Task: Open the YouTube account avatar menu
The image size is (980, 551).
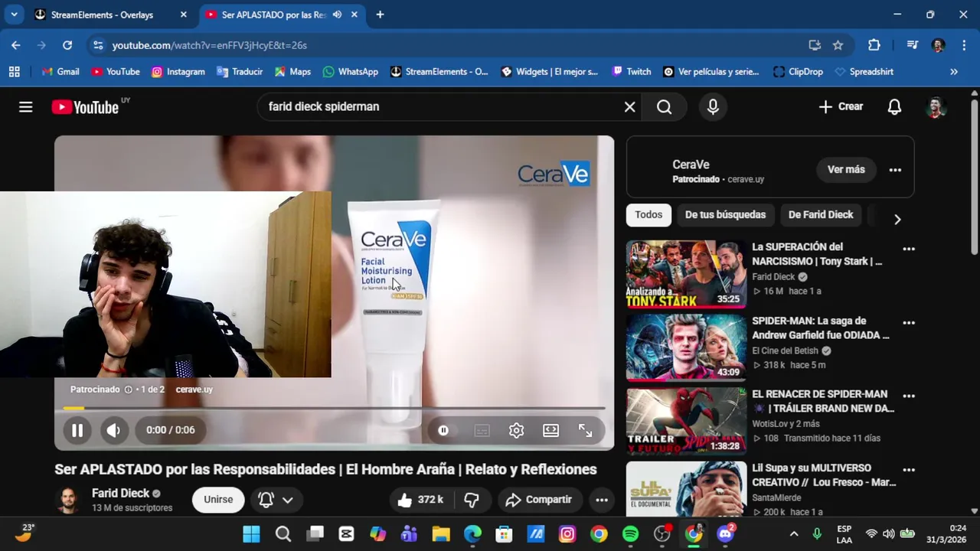Action: coord(935,107)
